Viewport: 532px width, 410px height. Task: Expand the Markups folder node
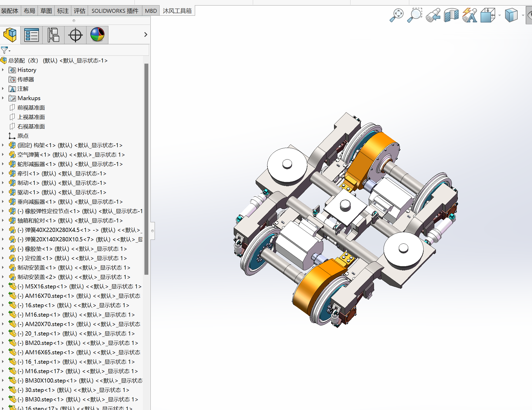pos(3,98)
